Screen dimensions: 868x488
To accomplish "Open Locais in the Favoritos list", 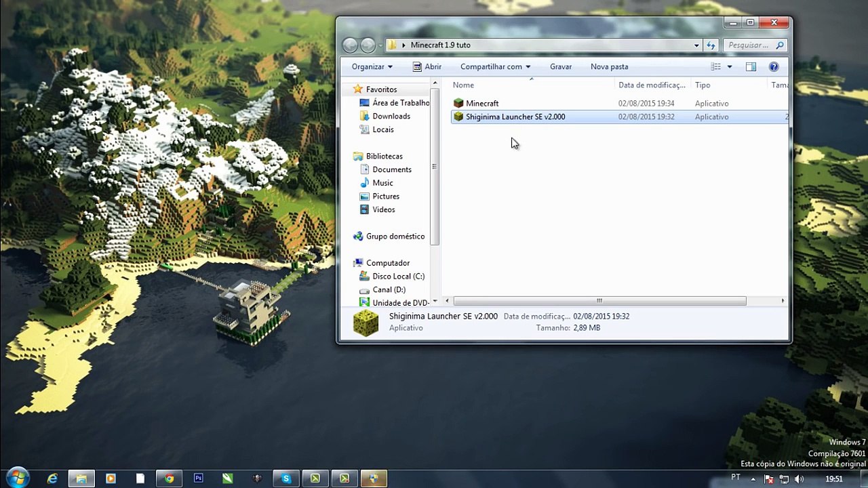I will (x=383, y=129).
